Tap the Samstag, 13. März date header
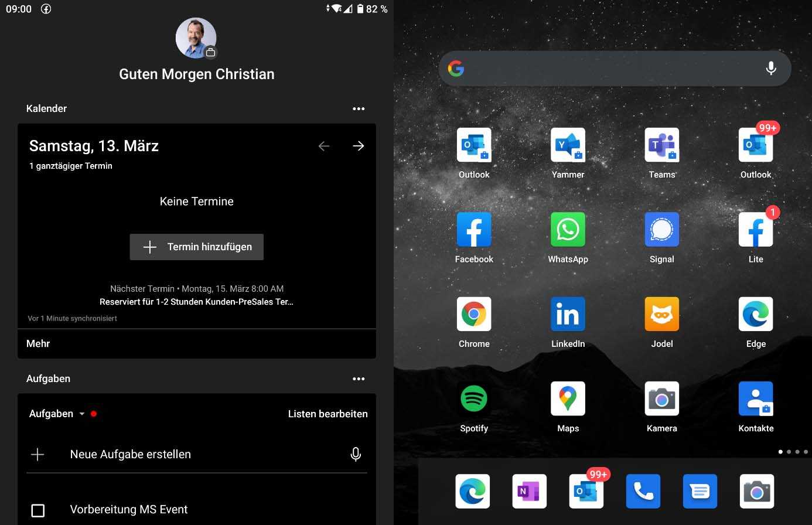This screenshot has width=812, height=525. [94, 146]
